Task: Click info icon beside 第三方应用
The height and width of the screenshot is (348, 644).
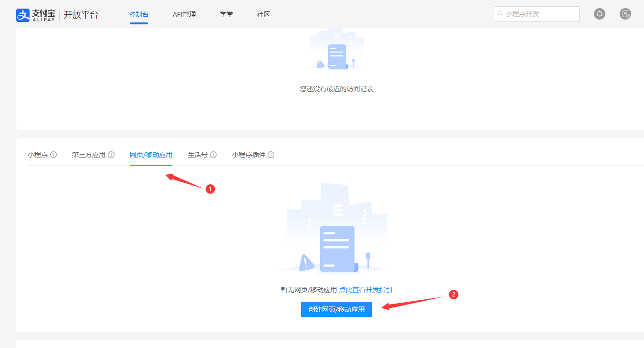Action: click(x=111, y=155)
